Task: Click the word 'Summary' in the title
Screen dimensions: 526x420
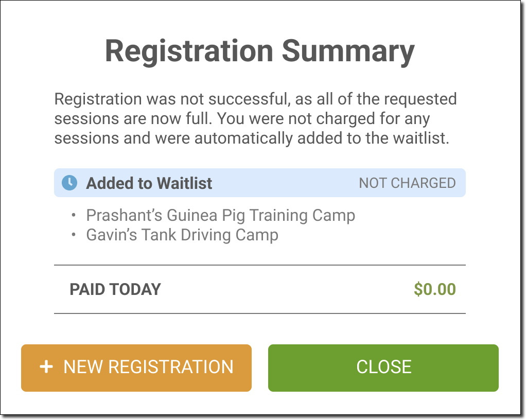Action: (x=348, y=51)
